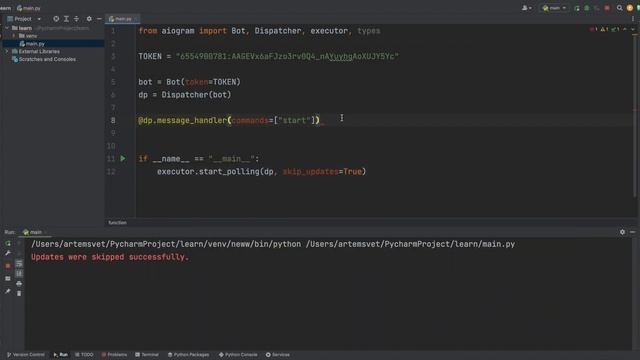Click the Print icon in Run console
Viewport: 640px width, 360px height.
19,284
